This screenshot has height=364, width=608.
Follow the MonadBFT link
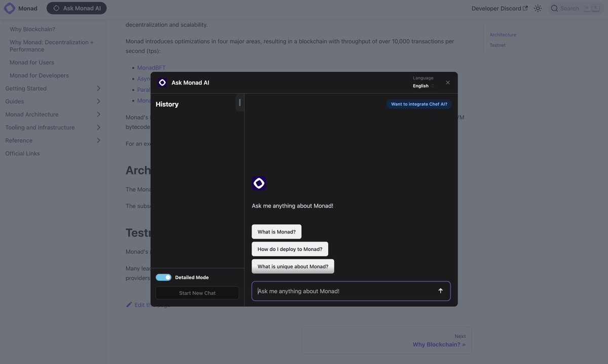[x=151, y=68]
